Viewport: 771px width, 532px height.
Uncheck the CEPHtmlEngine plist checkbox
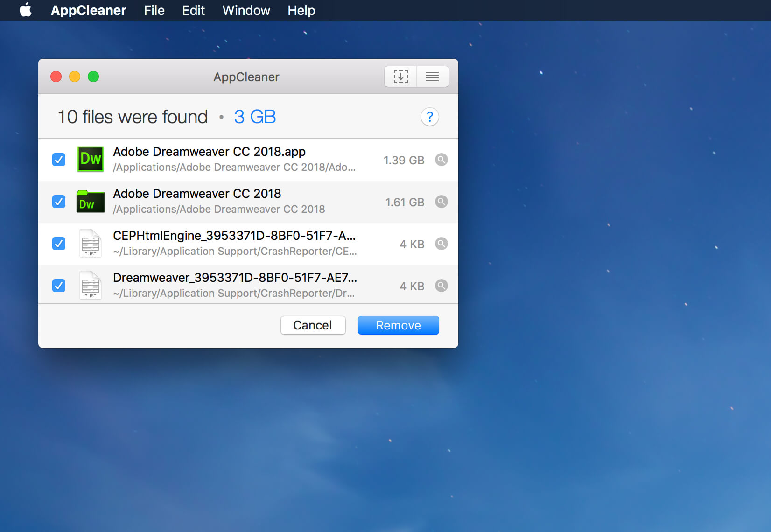pyautogui.click(x=59, y=244)
